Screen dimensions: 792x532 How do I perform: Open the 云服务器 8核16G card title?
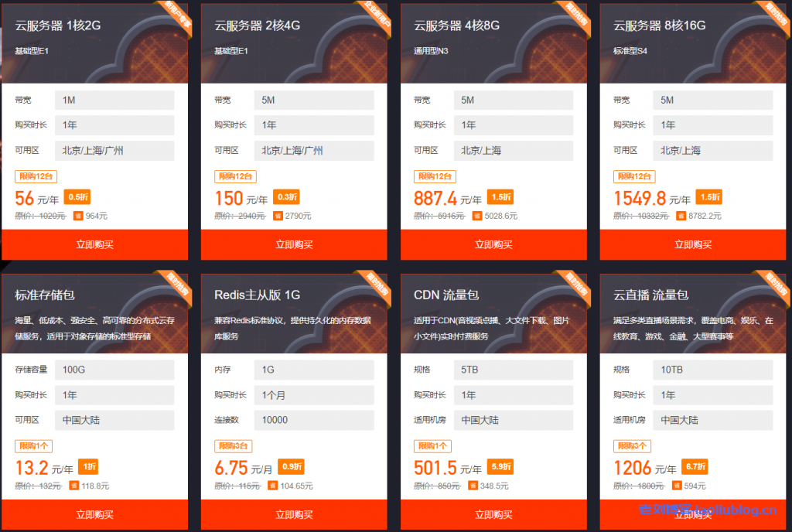pyautogui.click(x=659, y=26)
